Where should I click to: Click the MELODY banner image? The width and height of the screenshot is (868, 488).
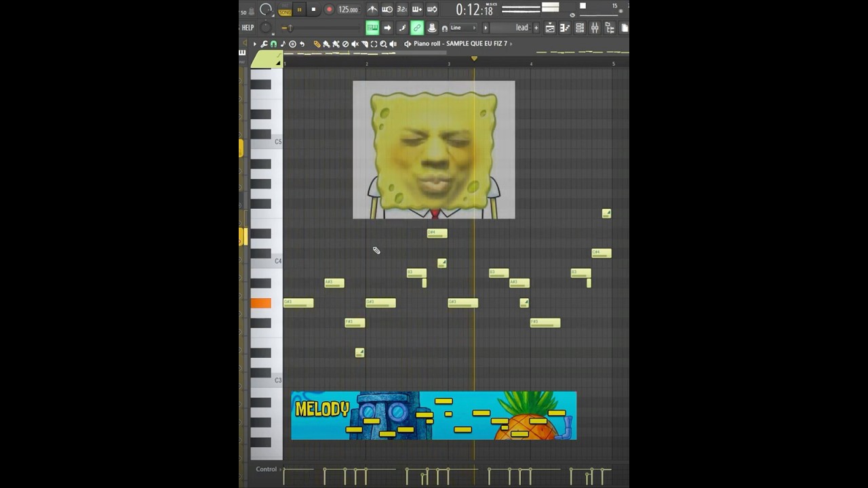(434, 415)
